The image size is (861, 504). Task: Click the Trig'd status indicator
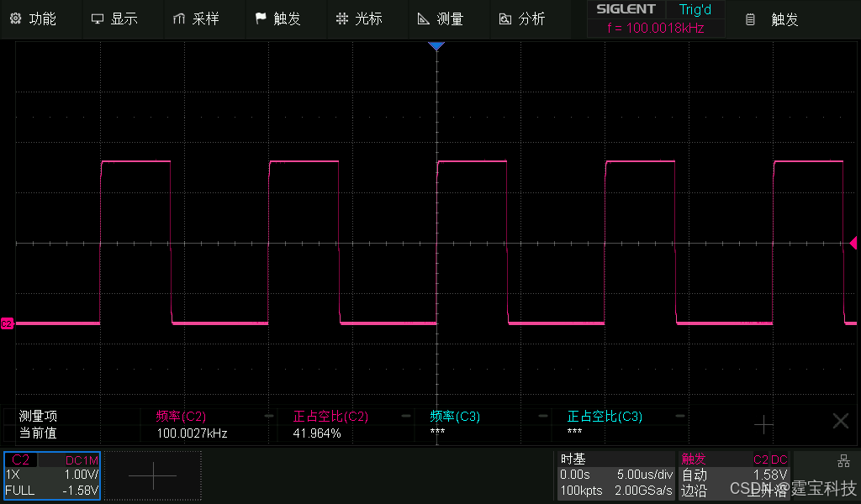click(695, 9)
